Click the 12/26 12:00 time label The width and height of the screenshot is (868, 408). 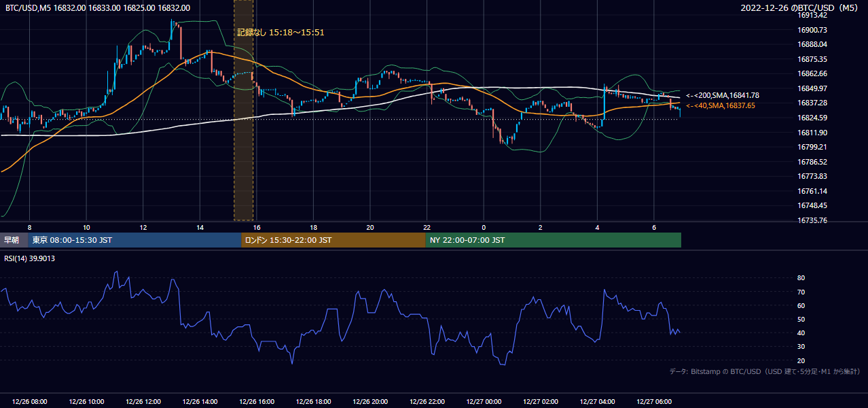tap(143, 402)
